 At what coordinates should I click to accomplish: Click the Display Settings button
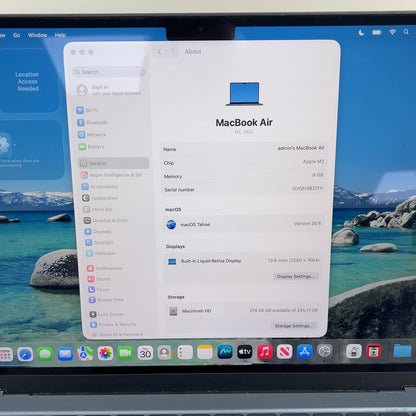click(296, 276)
